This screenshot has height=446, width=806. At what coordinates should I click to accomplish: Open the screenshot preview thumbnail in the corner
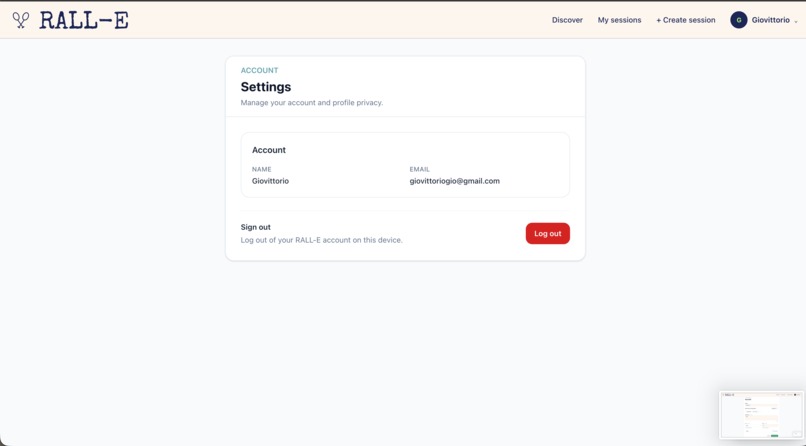(761, 415)
